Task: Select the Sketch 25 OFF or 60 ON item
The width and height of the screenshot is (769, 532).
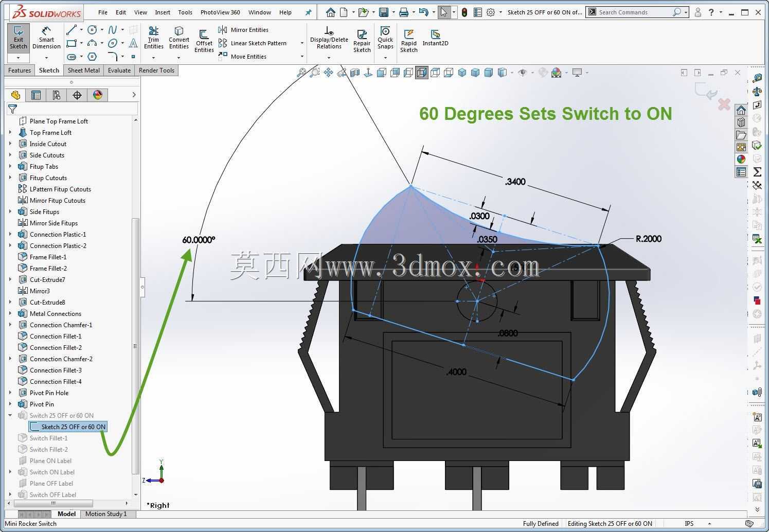Action: (68, 427)
